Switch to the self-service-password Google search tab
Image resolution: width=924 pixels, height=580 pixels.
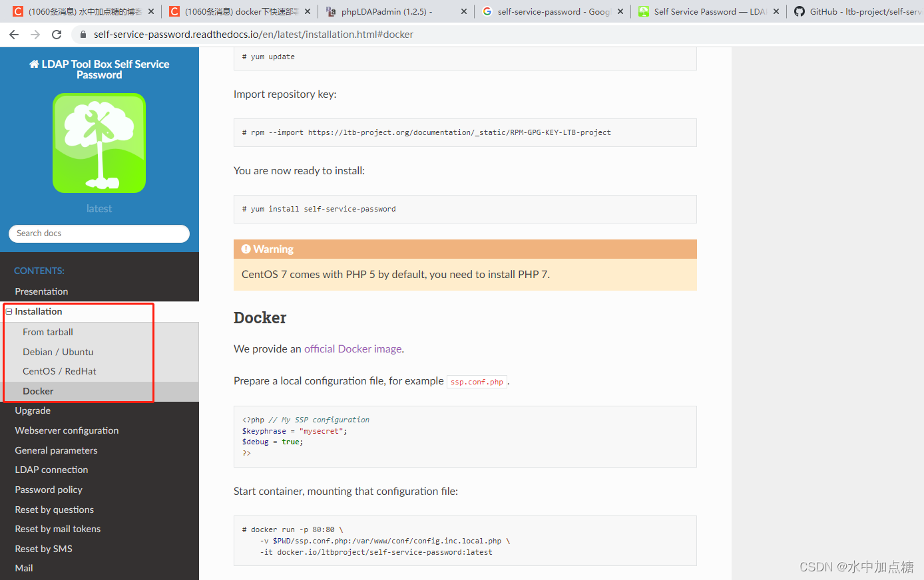[546, 11]
